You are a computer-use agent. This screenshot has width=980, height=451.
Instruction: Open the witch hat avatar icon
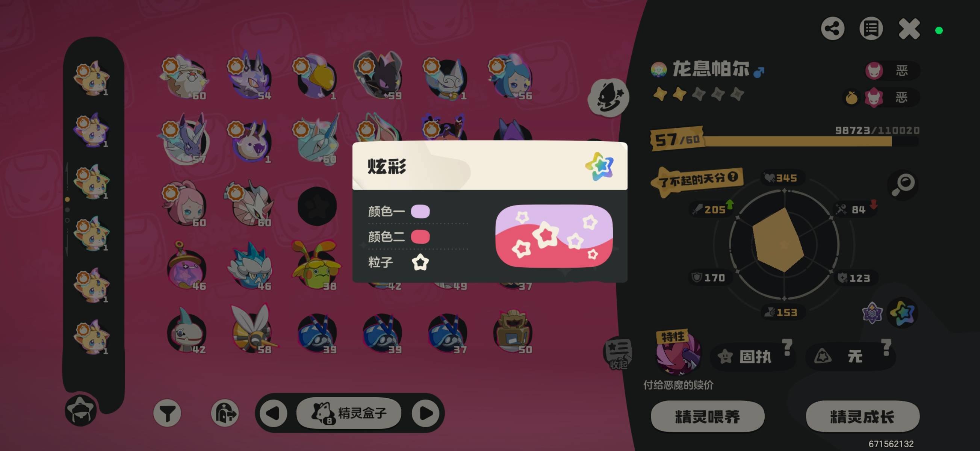(x=80, y=410)
